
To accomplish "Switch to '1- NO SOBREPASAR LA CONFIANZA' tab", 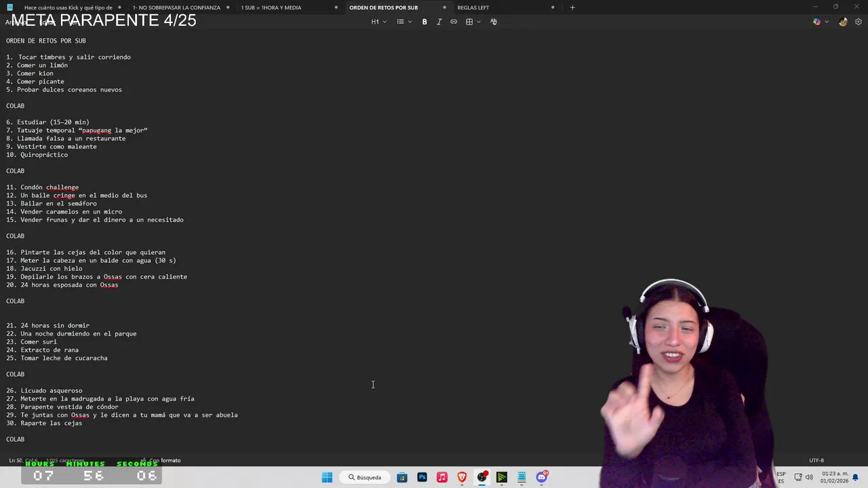I will pyautogui.click(x=176, y=7).
